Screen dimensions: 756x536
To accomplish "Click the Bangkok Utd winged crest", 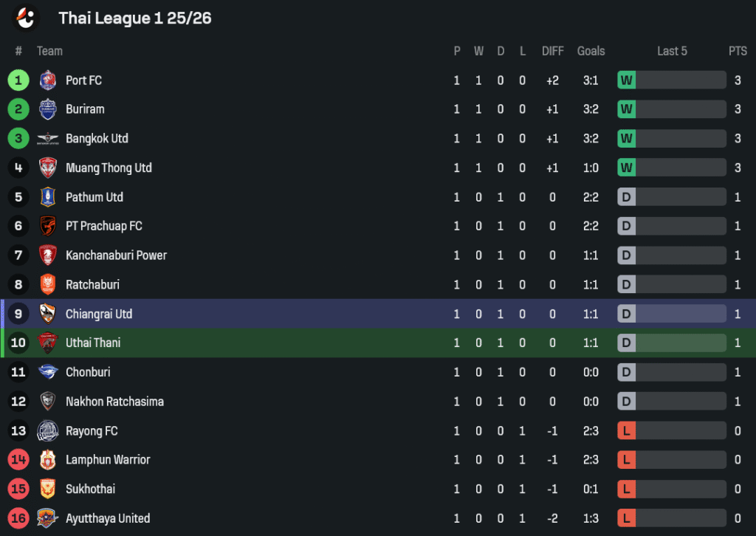I will coord(48,139).
